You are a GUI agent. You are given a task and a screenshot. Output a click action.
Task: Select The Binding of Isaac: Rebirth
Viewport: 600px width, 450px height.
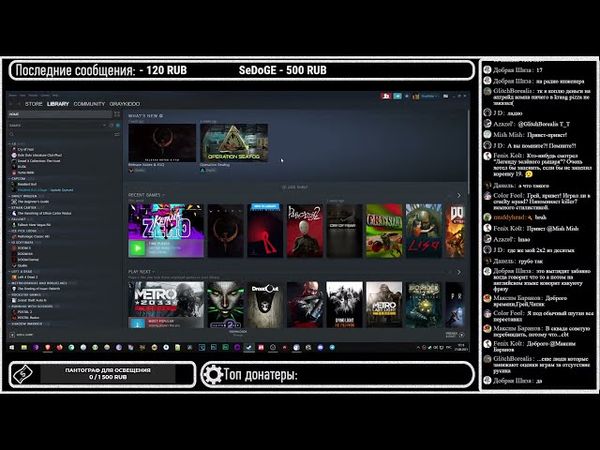click(38, 289)
